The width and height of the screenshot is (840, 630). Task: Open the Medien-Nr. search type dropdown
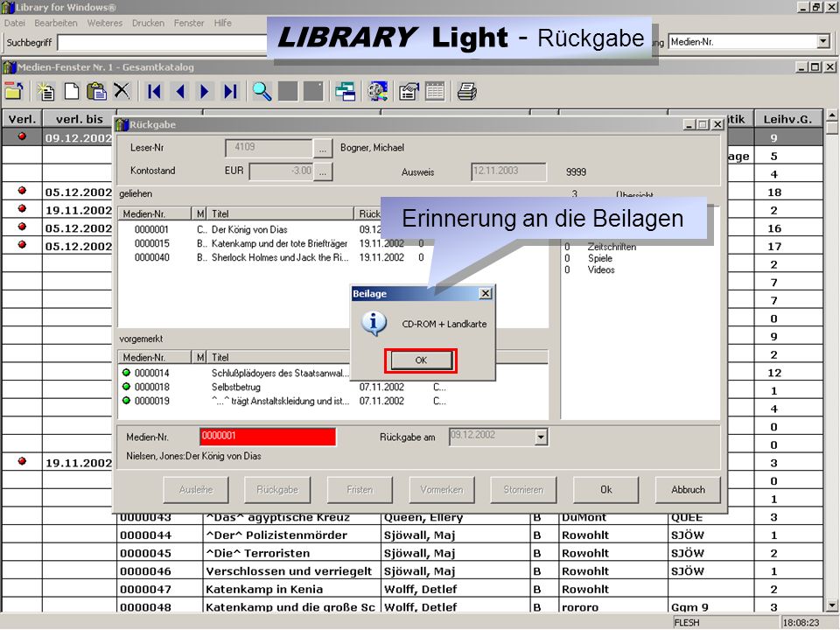click(823, 42)
